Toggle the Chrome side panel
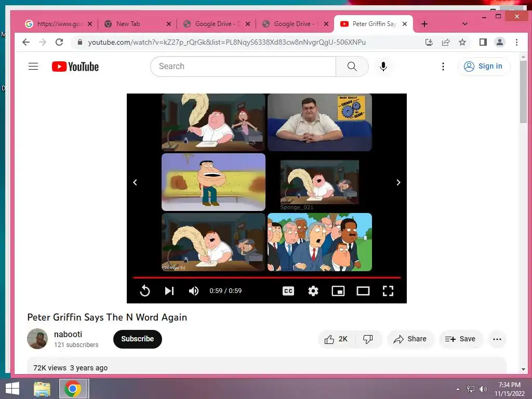The width and height of the screenshot is (532, 399). [x=483, y=42]
